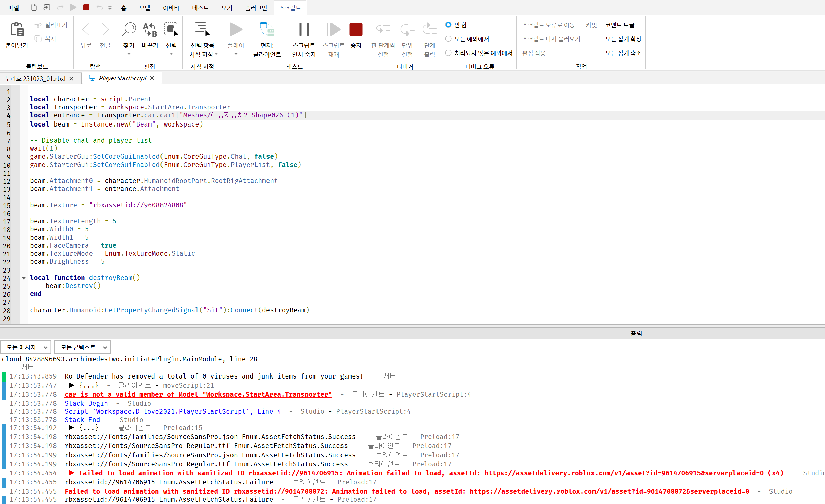The image size is (825, 504).
Task: Click the redo arrow in quick access bar
Action: 60,7
